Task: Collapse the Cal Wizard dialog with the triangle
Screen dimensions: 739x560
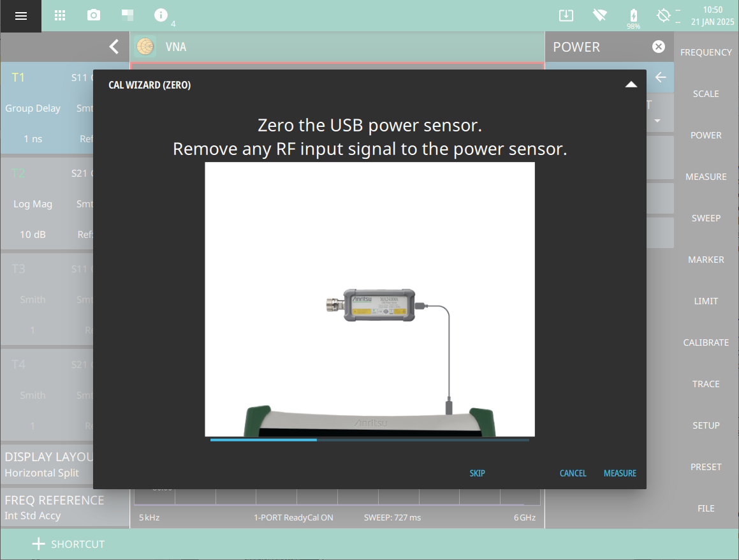Action: click(x=631, y=84)
